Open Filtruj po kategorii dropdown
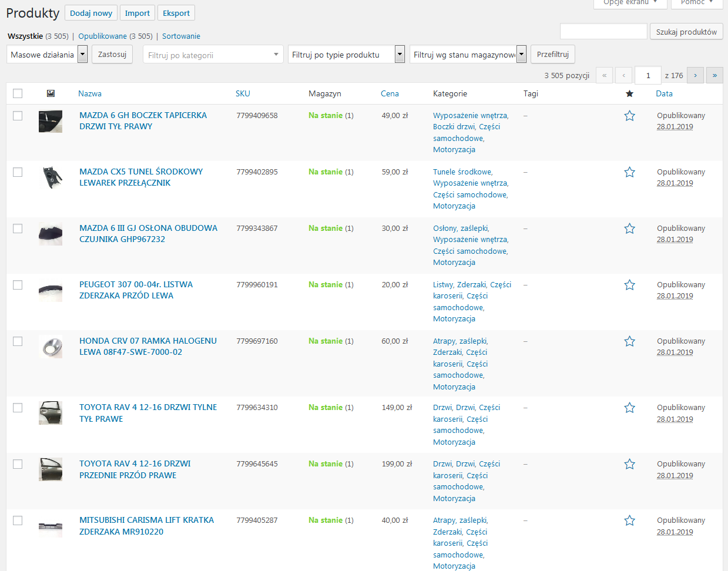Viewport: 728px width, 571px height. [x=213, y=55]
